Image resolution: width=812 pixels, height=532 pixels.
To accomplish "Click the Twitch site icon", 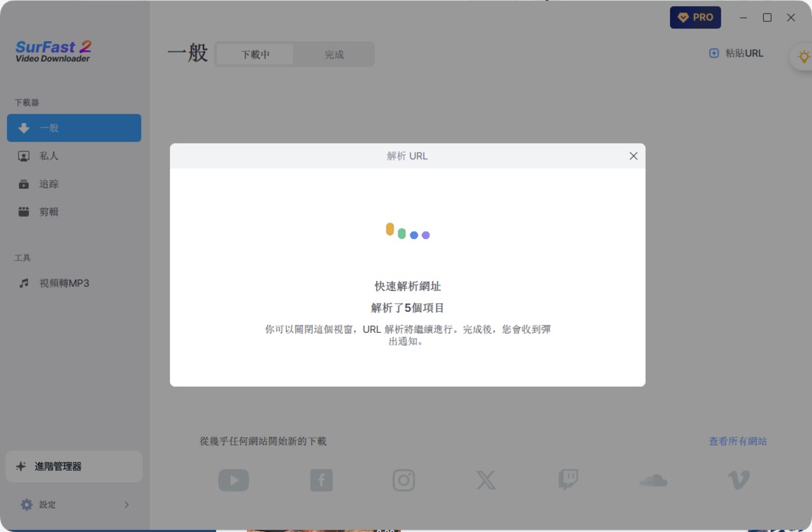I will click(568, 480).
